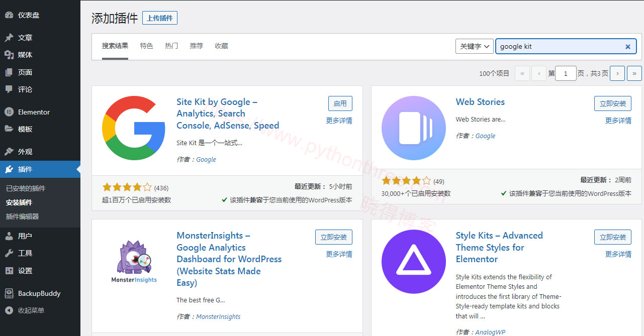Open the 仪表盘 dashboard icon
This screenshot has height=336, width=644.
(9, 15)
